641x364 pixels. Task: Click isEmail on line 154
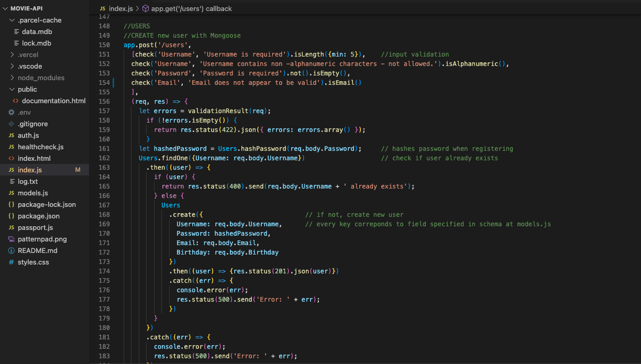[x=341, y=83]
